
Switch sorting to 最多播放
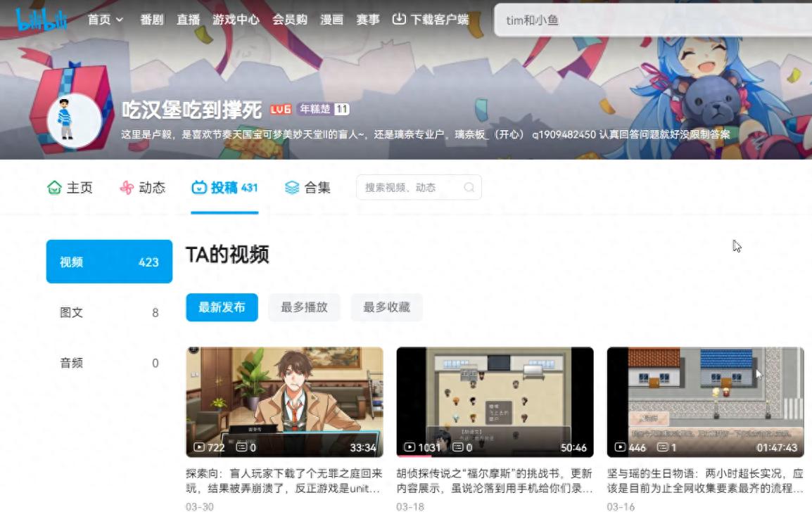coord(304,307)
